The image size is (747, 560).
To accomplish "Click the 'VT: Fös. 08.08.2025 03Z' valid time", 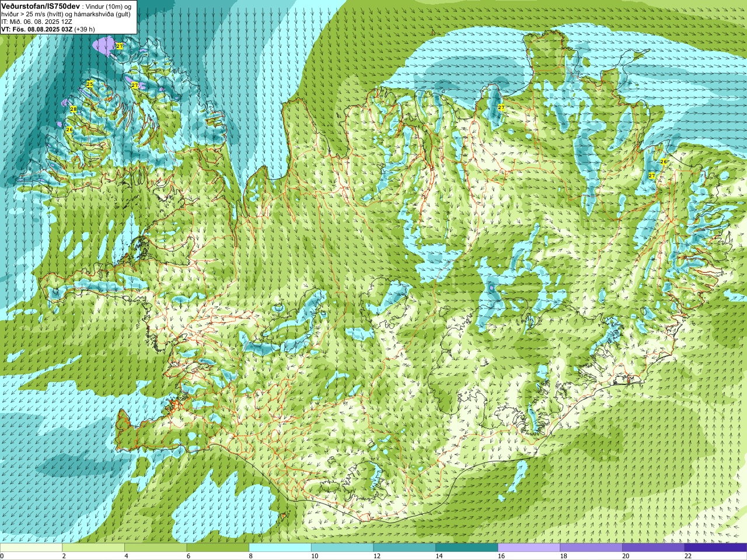I will click(x=37, y=29).
